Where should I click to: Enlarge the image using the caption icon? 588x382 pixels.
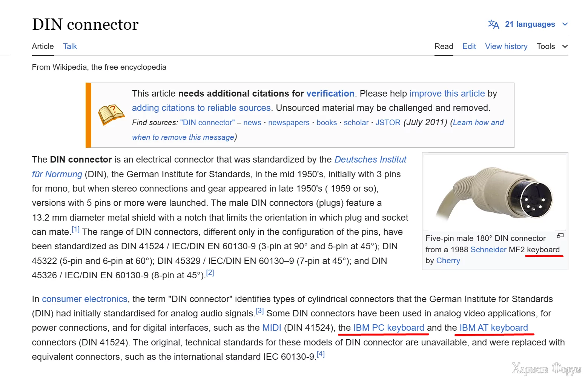coord(560,236)
